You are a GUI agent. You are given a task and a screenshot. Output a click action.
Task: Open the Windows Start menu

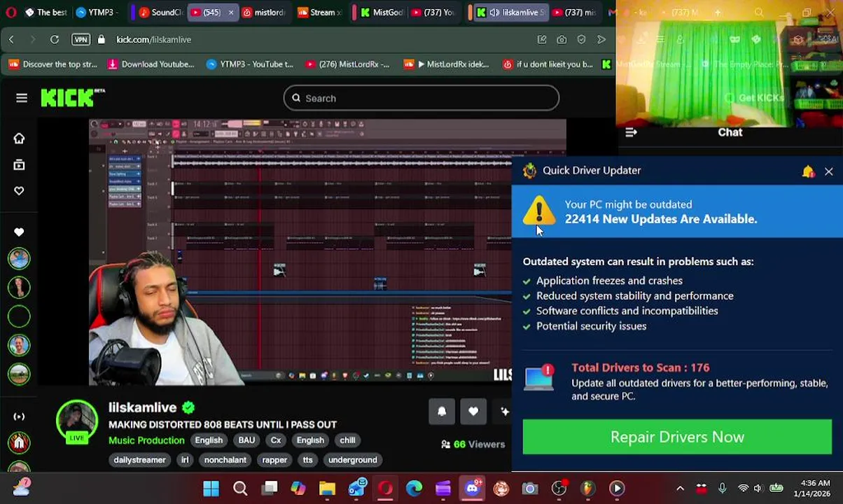coord(211,489)
